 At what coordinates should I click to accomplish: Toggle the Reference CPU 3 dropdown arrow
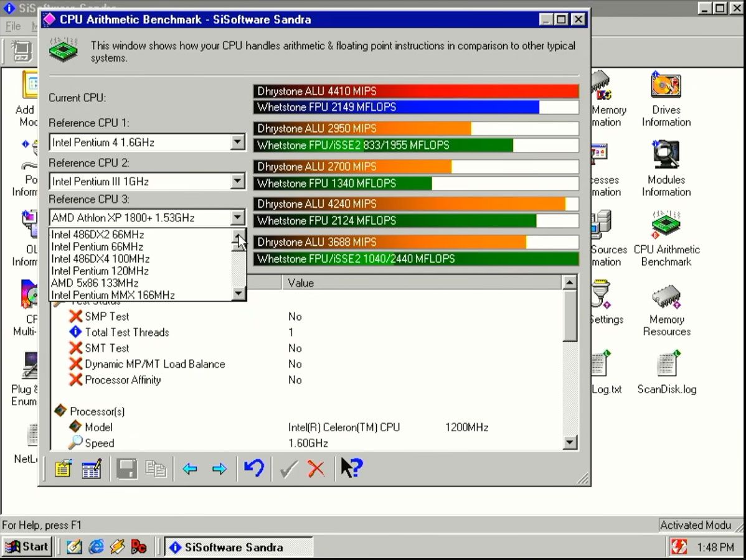(x=237, y=218)
